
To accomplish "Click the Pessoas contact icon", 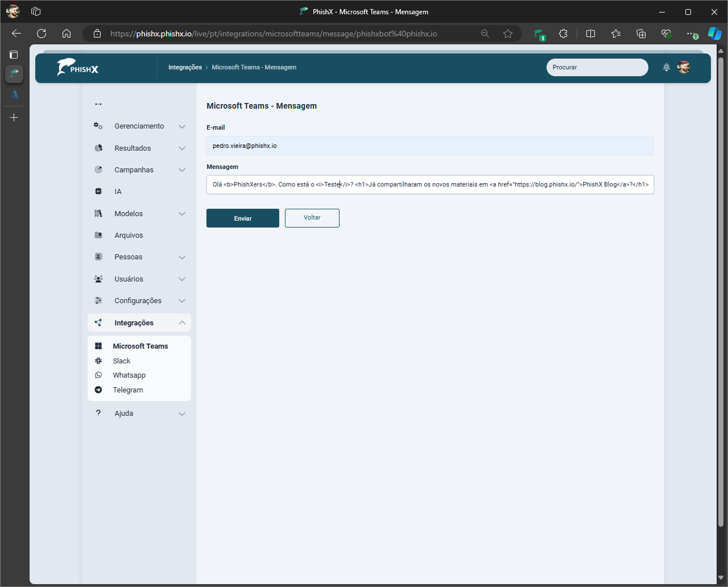I will (98, 257).
